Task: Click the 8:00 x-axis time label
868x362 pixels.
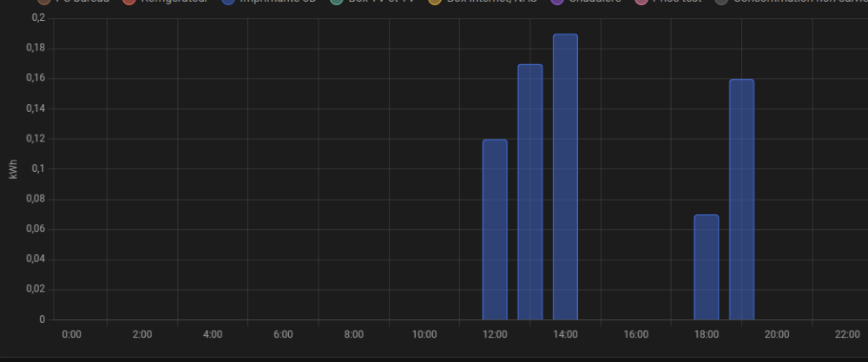Action: [354, 334]
